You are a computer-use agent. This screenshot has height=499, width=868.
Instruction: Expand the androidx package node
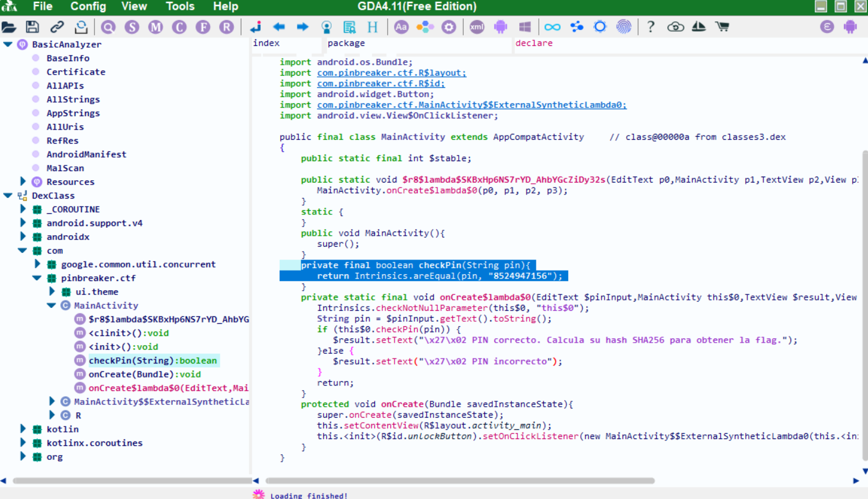[x=23, y=236]
